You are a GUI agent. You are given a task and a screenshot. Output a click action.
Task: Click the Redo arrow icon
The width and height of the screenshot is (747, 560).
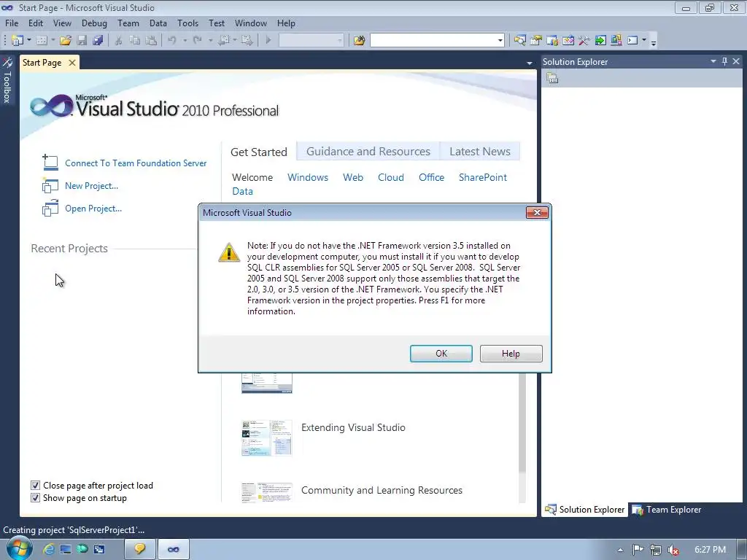[x=197, y=41]
